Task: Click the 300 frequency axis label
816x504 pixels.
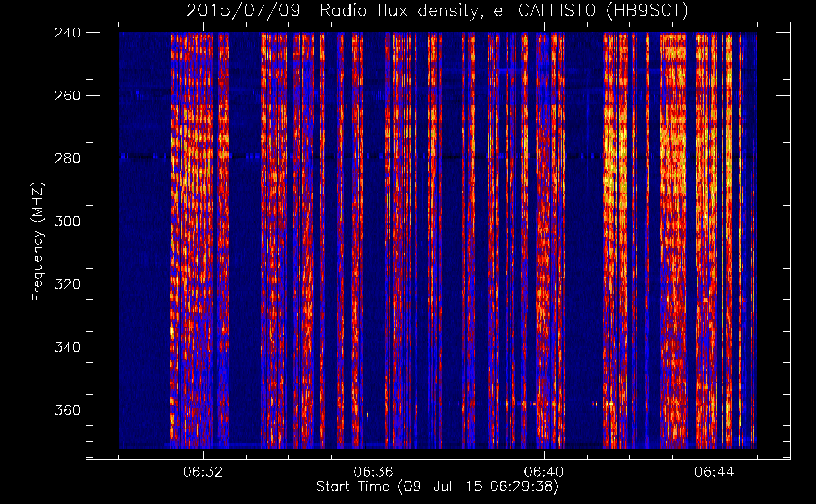Action: [68, 222]
